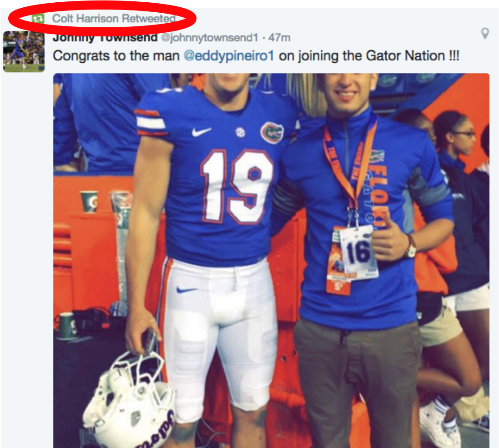Click the Nike swoosh on the white pants
499x448 pixels.
tap(186, 290)
